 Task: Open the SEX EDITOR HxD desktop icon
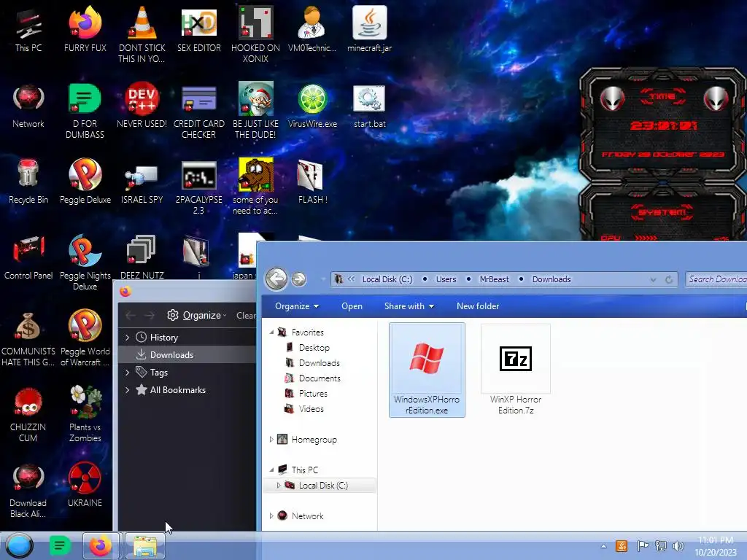click(x=198, y=29)
